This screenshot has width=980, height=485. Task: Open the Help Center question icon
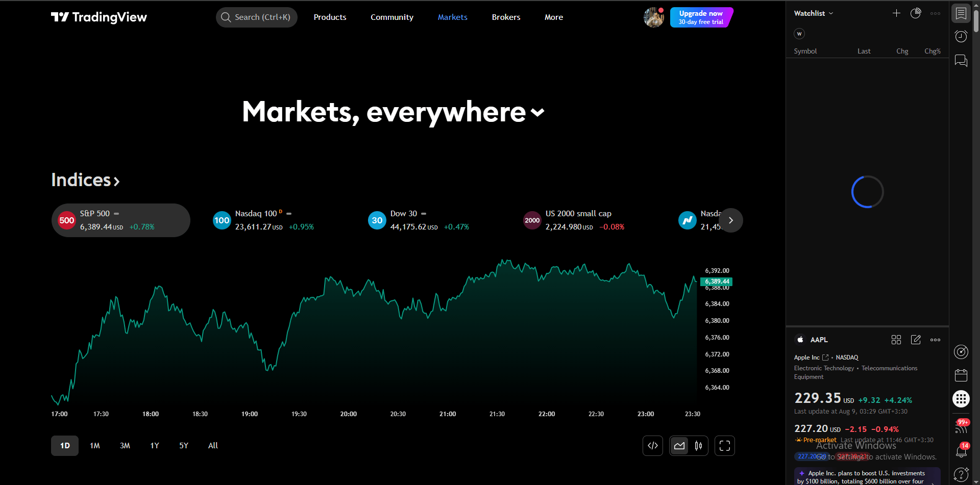point(961,475)
